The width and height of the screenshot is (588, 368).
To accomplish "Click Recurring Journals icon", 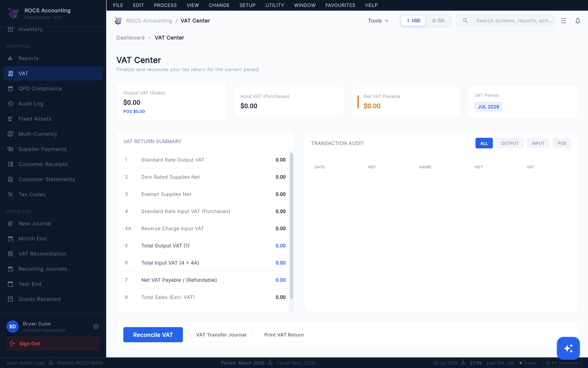I will point(10,269).
